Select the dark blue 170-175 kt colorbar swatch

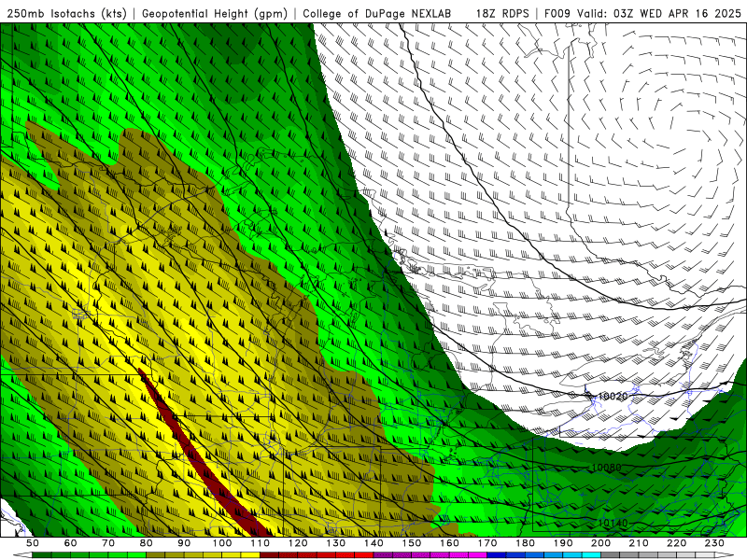(x=497, y=555)
